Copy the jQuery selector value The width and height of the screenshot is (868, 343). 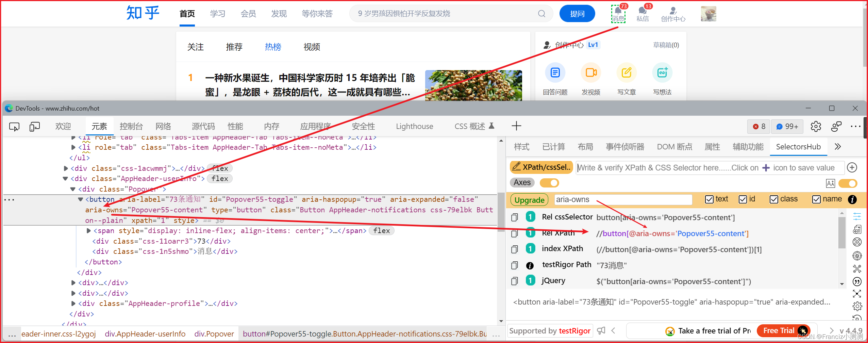coord(515,281)
